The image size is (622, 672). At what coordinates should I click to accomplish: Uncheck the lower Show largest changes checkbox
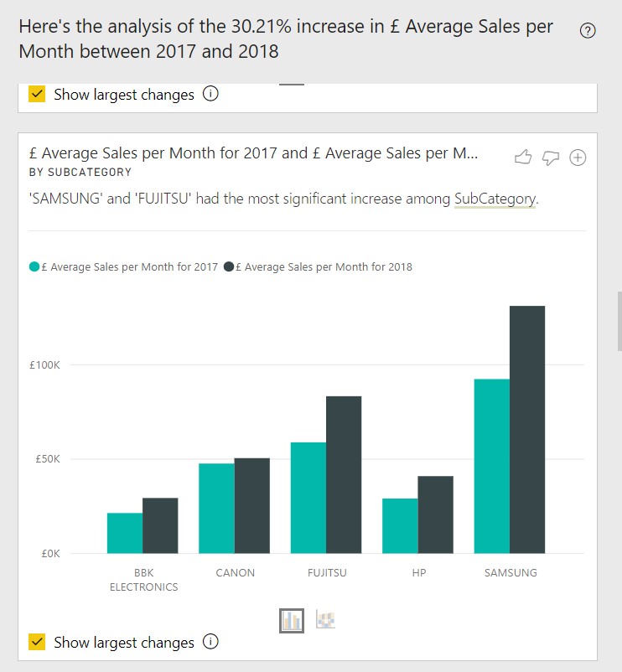37,642
